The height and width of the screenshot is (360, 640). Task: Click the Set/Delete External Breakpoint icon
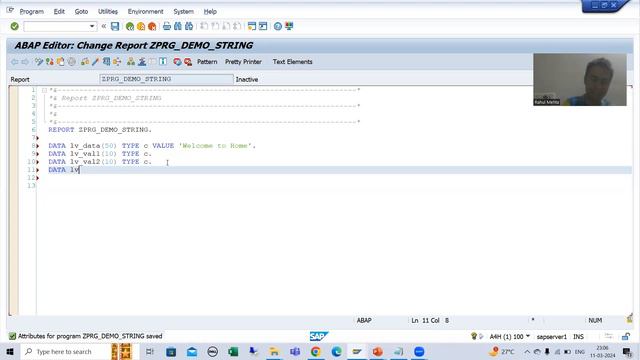[188, 62]
